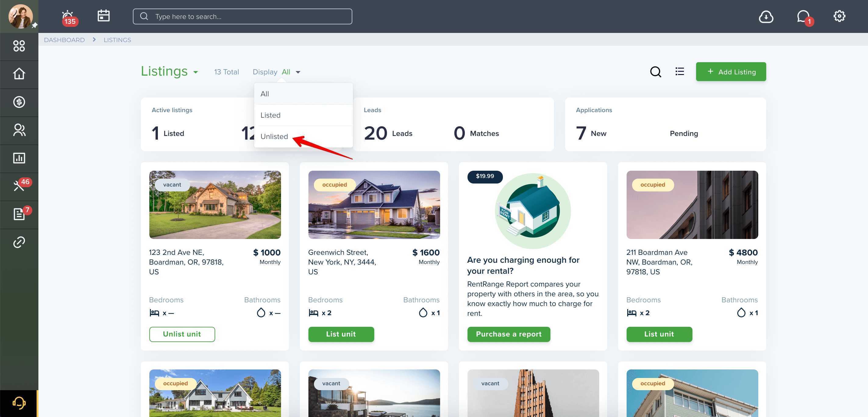Click List unit for Greenwich Street

coord(341,334)
